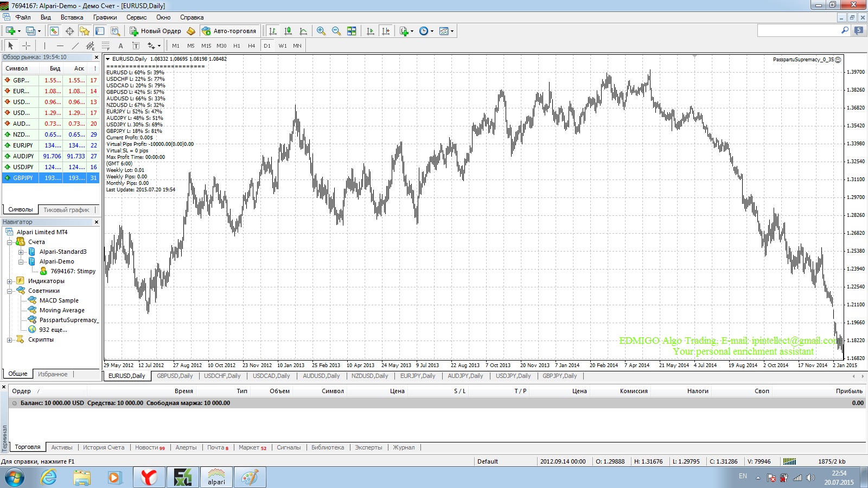Open the История Счета terminal tab
Image resolution: width=868 pixels, height=488 pixels.
pyautogui.click(x=104, y=447)
